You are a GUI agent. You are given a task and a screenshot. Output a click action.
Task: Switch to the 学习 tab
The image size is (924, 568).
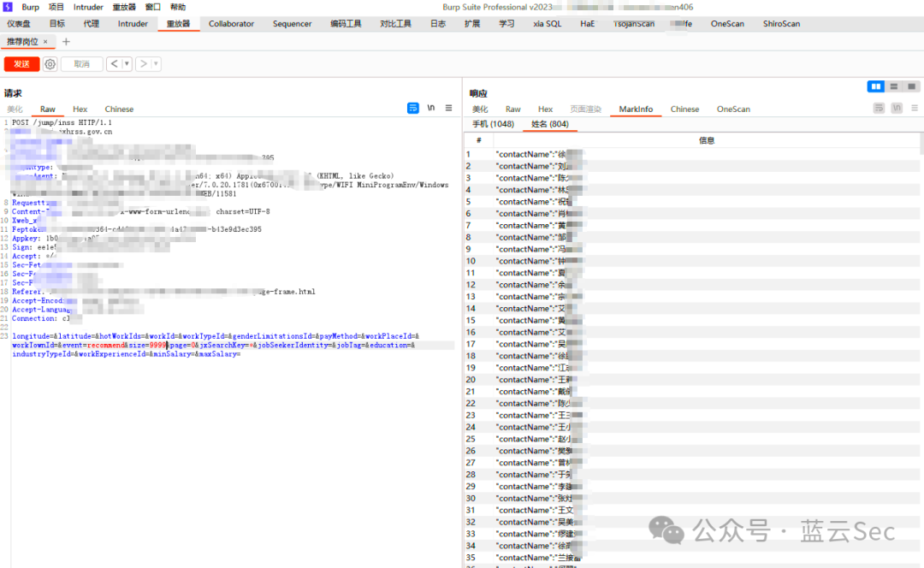(x=506, y=24)
